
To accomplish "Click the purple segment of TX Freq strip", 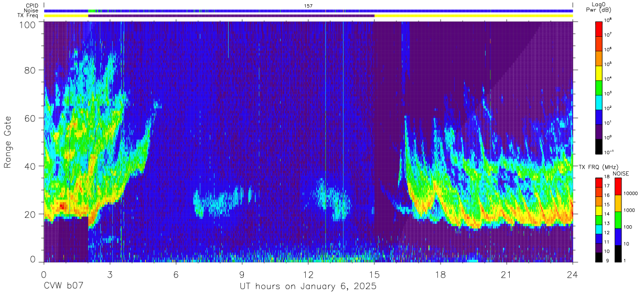I will 231,16.
